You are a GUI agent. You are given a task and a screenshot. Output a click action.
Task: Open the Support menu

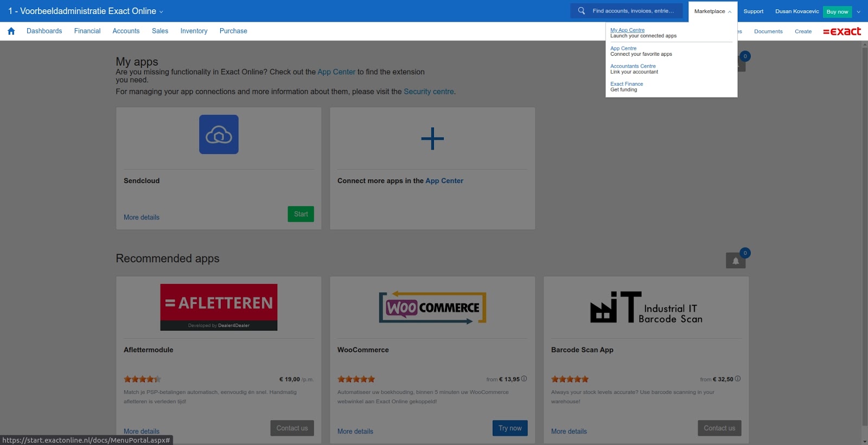(753, 11)
